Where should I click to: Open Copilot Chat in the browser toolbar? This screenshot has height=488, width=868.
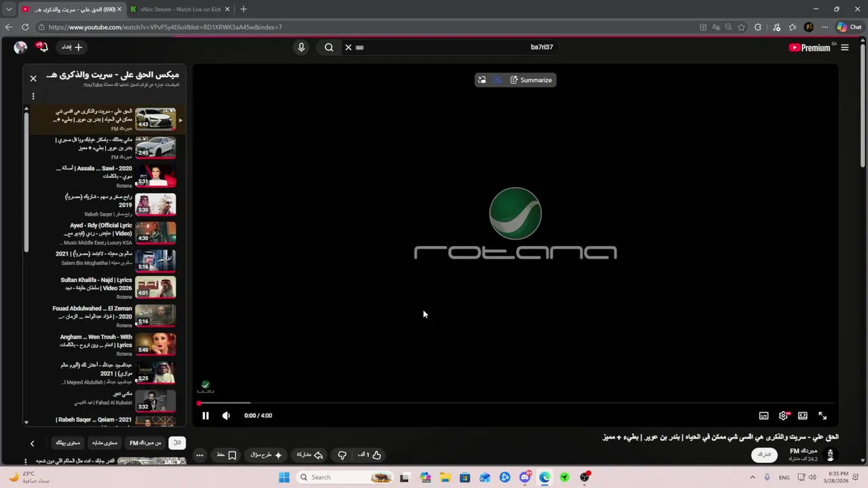[849, 27]
